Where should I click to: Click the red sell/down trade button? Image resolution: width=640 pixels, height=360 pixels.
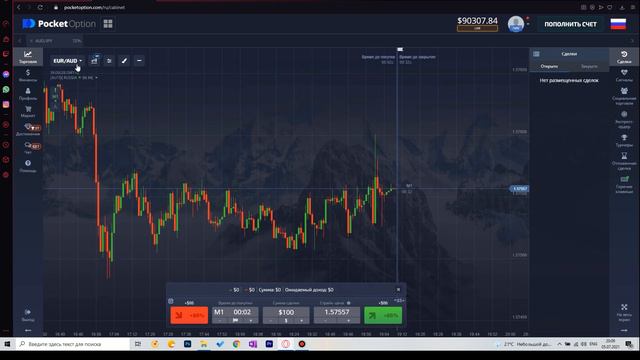189,315
